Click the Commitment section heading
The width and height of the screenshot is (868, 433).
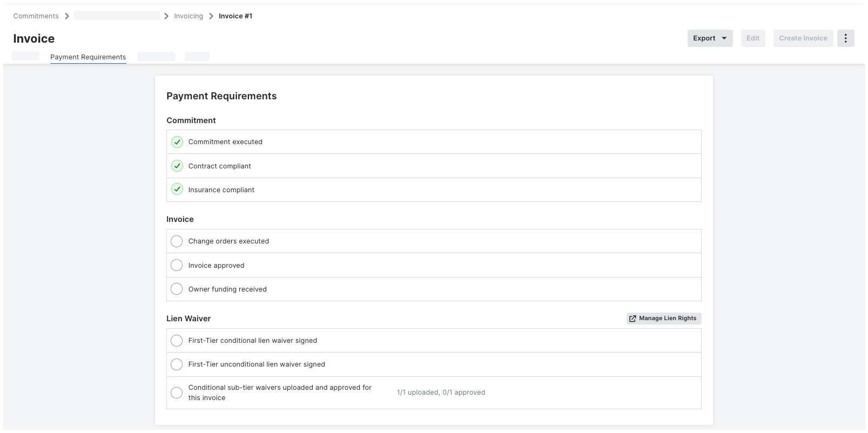tap(191, 120)
